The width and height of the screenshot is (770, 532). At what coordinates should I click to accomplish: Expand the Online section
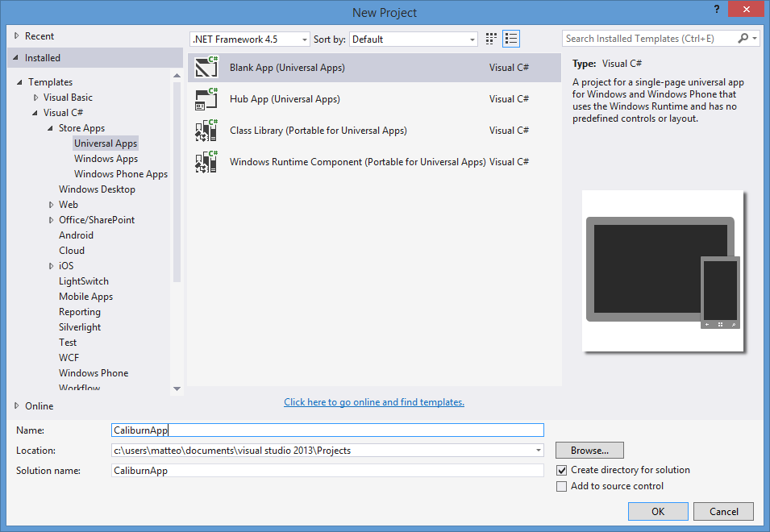pos(17,406)
